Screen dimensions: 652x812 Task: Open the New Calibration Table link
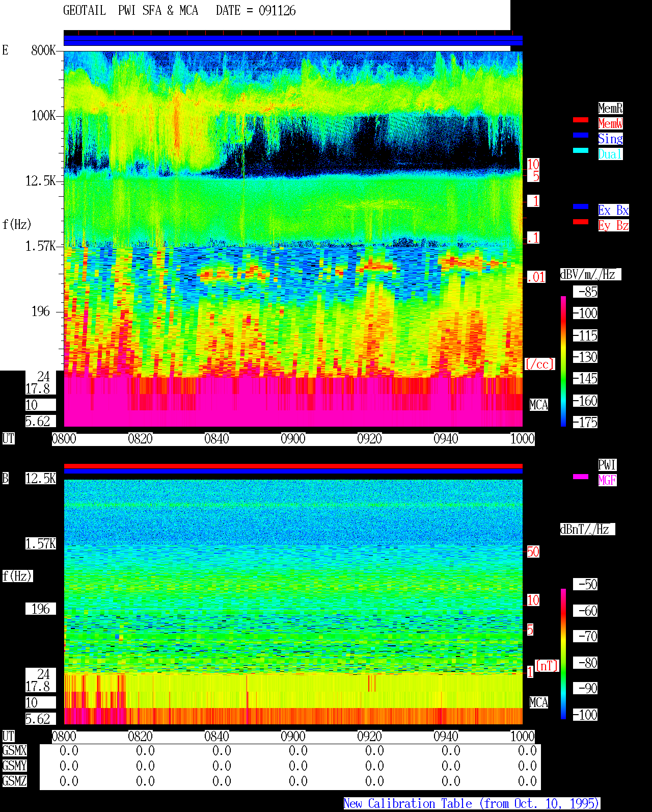coord(472,804)
